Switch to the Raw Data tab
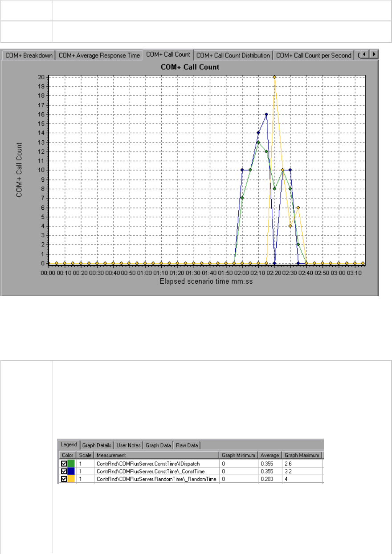The width and height of the screenshot is (392, 554). point(187,445)
